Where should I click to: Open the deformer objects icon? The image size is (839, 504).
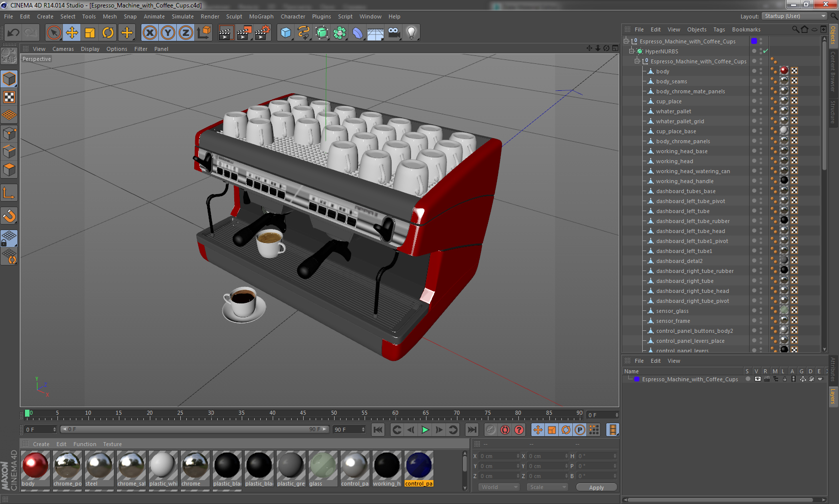[x=358, y=33]
